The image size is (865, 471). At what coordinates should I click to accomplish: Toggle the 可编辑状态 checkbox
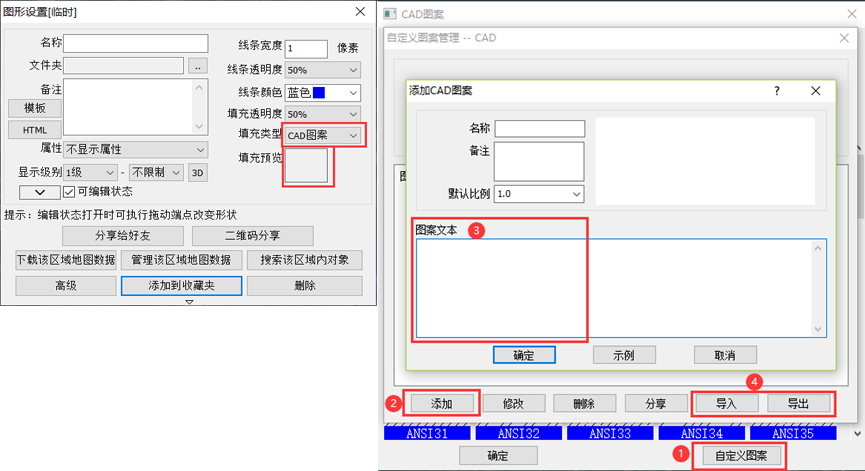(70, 191)
